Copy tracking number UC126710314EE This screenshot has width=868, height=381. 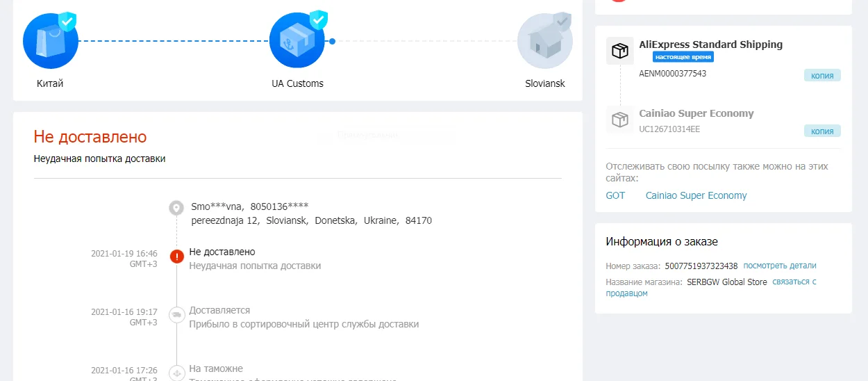[822, 131]
